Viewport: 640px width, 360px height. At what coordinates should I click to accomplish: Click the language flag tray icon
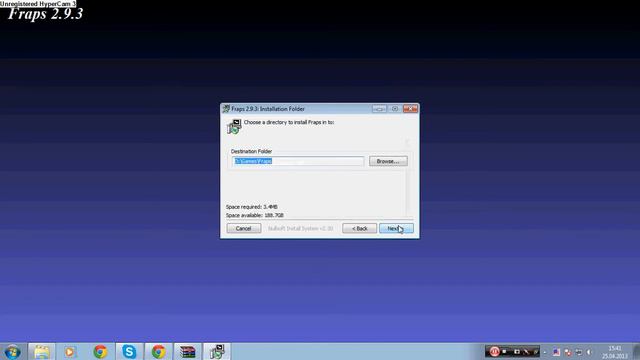click(556, 352)
